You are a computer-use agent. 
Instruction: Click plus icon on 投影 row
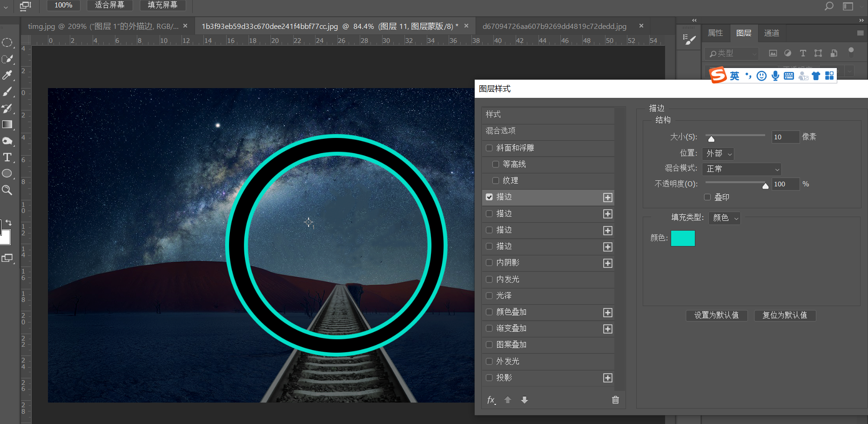click(x=608, y=378)
